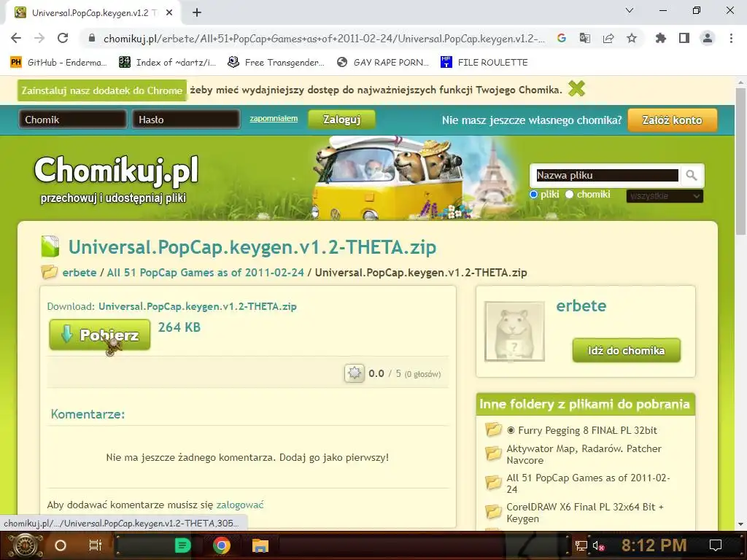Open the Chrome three-dot menu
This screenshot has width=747, height=560.
(731, 38)
